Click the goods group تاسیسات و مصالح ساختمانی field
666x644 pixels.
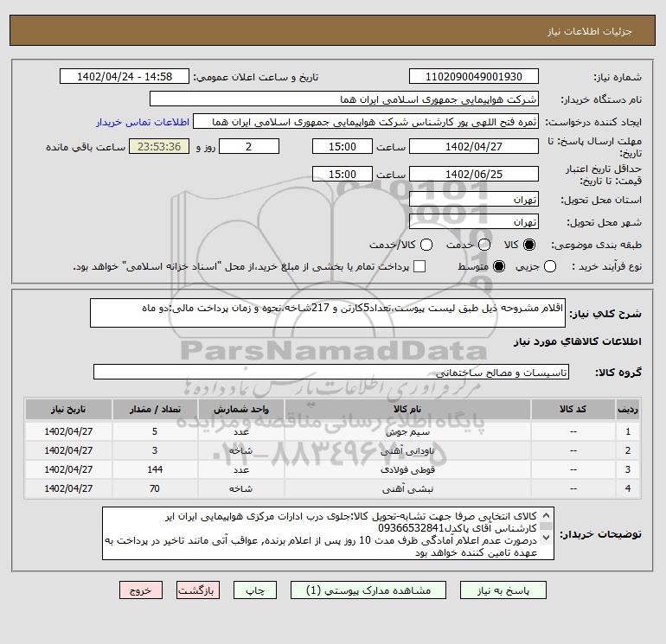click(x=331, y=372)
